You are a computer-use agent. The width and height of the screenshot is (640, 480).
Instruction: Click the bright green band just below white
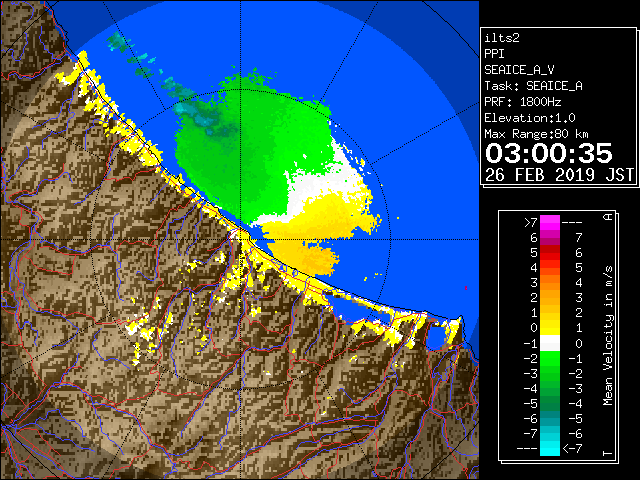point(550,358)
